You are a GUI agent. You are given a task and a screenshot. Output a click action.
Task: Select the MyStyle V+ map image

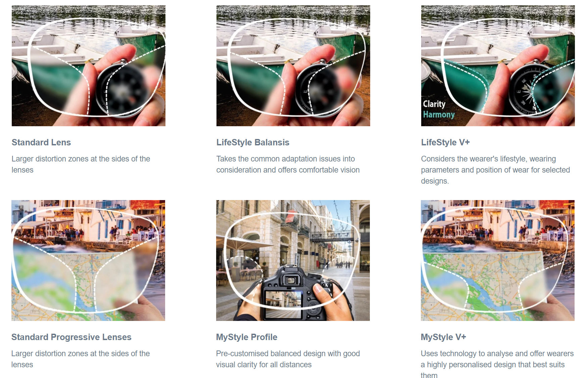click(498, 261)
